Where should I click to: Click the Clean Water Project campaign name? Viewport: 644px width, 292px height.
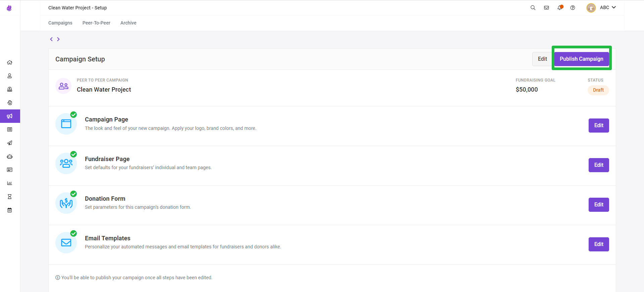[104, 90]
